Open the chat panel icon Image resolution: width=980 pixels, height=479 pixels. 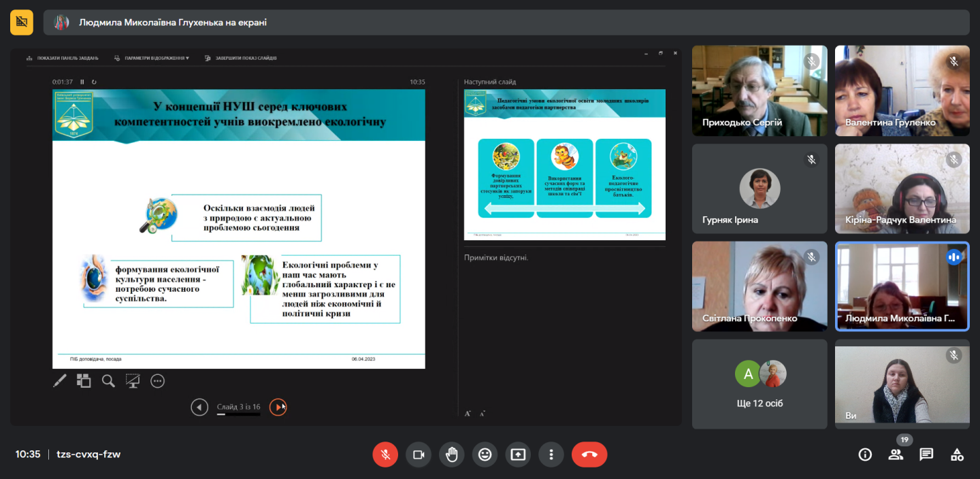(x=926, y=455)
